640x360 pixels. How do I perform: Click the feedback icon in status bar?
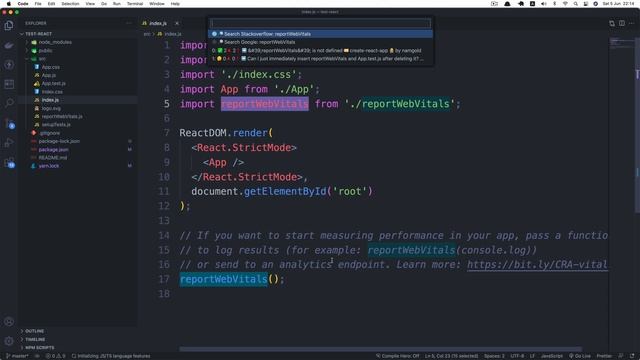621,356
